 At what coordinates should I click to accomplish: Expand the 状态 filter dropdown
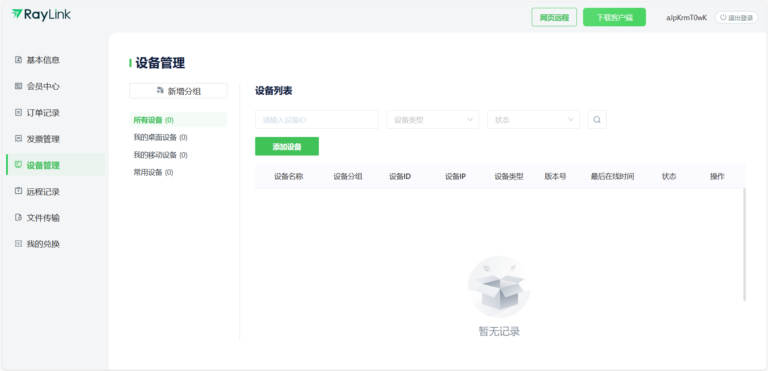533,120
